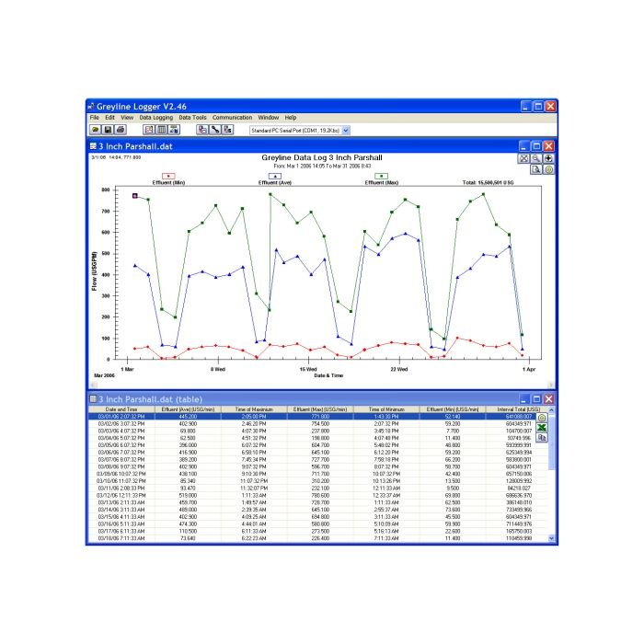Toggle the Effluent (Max) green legend marker
644x644 pixels.
coord(382,177)
